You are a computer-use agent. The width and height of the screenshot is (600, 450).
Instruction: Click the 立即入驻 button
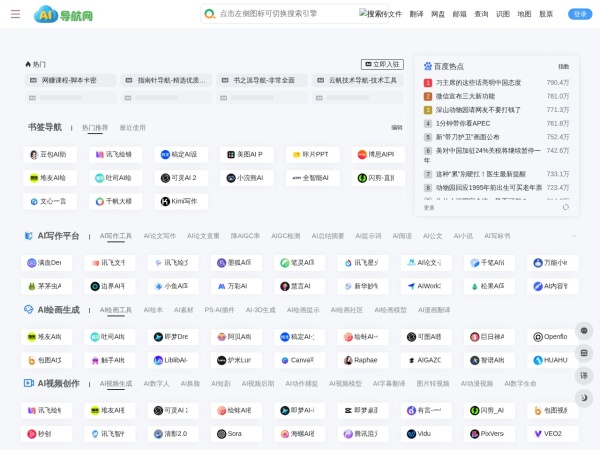(382, 64)
